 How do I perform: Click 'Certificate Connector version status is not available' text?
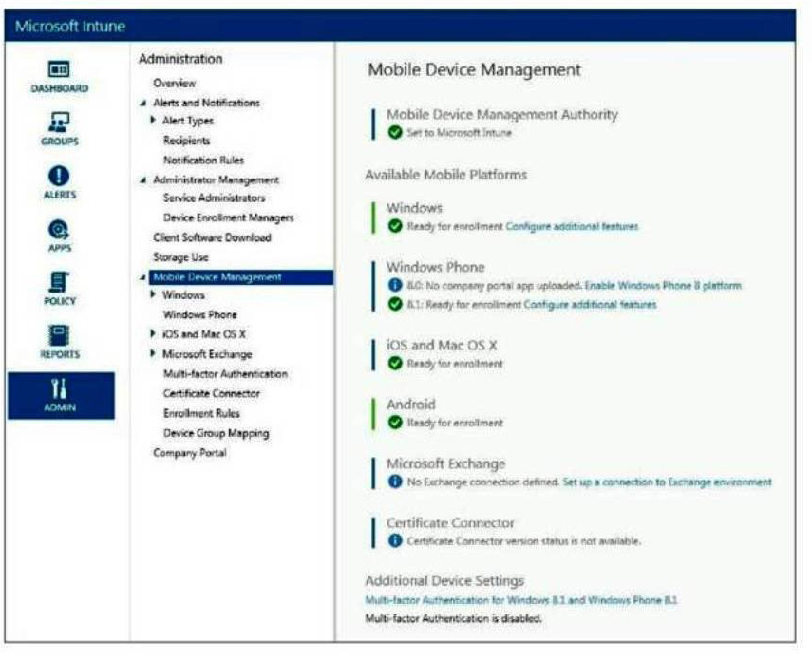[x=523, y=540]
